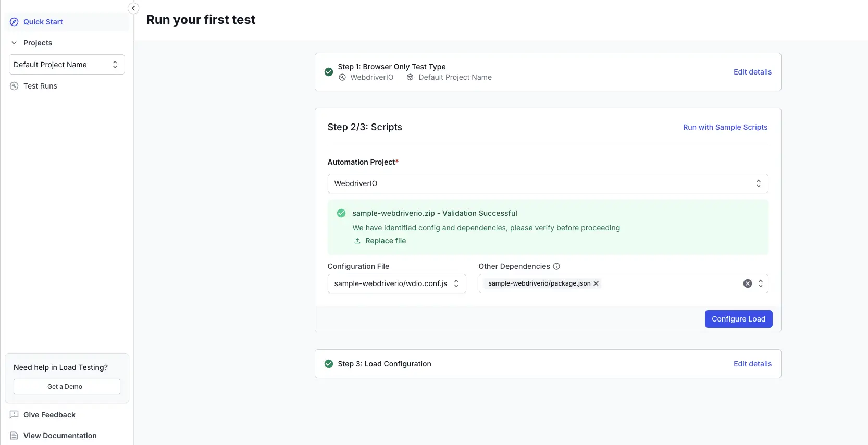The image size is (868, 445).
Task: Edit details for Step 3 Load Configuration
Action: coord(752,364)
